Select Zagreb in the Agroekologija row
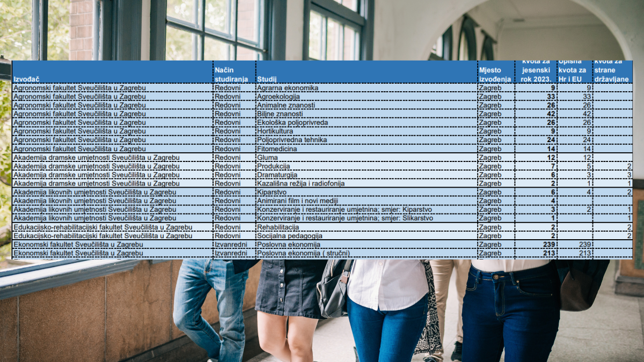This screenshot has height=362, width=644. coord(496,97)
